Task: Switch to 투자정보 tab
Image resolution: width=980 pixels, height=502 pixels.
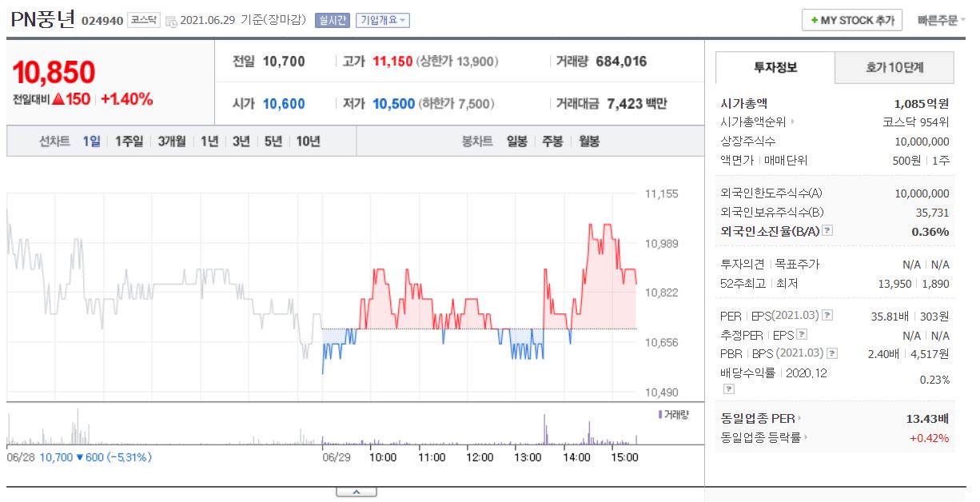Action: point(775,68)
